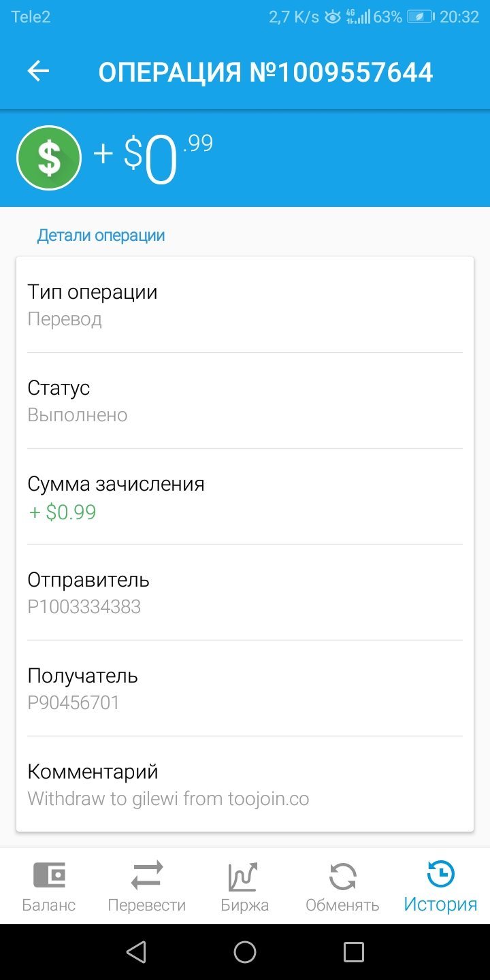
Task: Tap the green dollar currency icon
Action: pyautogui.click(x=49, y=158)
